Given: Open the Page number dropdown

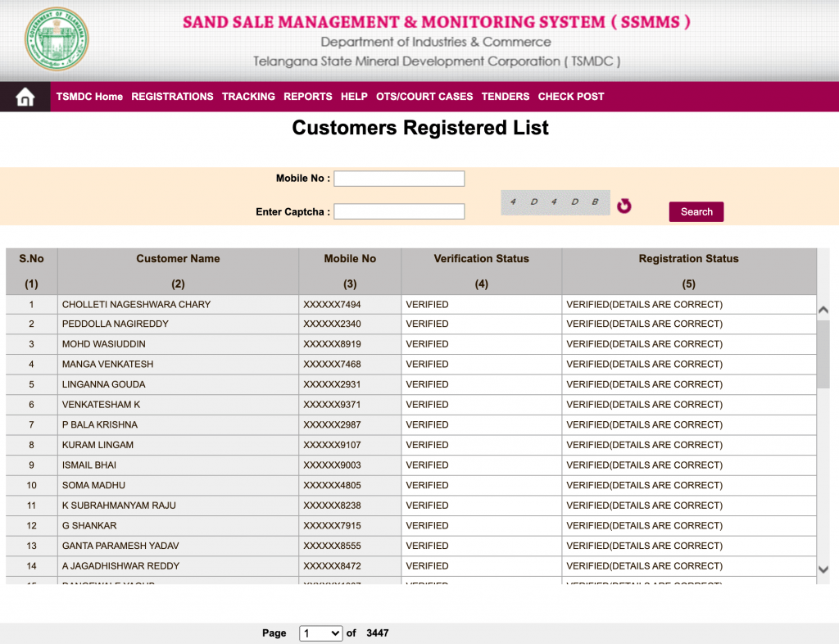Looking at the screenshot, I should (320, 633).
